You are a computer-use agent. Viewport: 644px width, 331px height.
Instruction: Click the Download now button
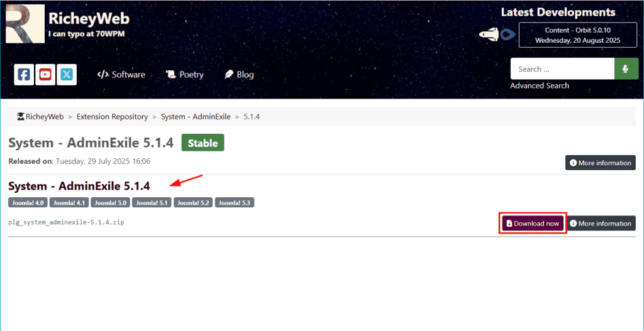pos(533,224)
